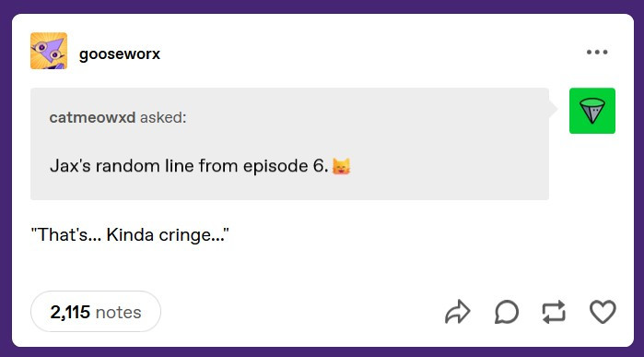Like the post with the heart icon

point(603,312)
